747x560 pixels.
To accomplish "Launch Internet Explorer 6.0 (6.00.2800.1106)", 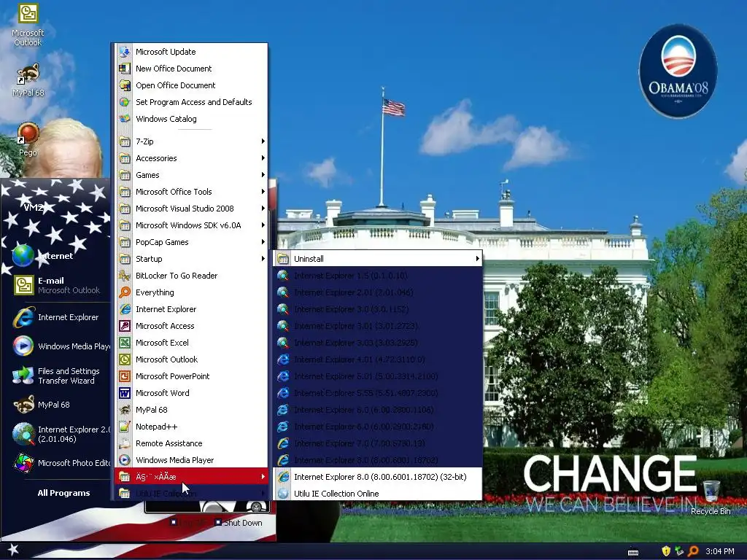I will point(378,410).
